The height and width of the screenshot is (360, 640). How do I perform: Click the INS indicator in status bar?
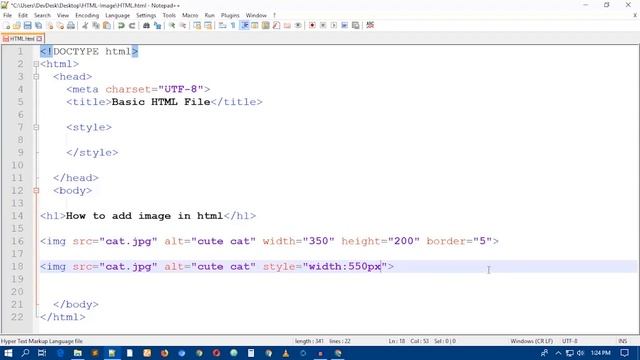point(623,341)
